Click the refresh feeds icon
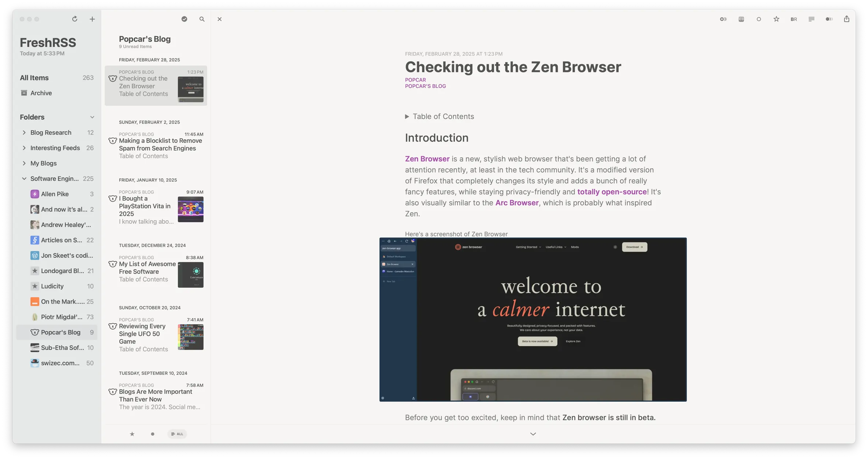The height and width of the screenshot is (459, 868). pos(75,19)
